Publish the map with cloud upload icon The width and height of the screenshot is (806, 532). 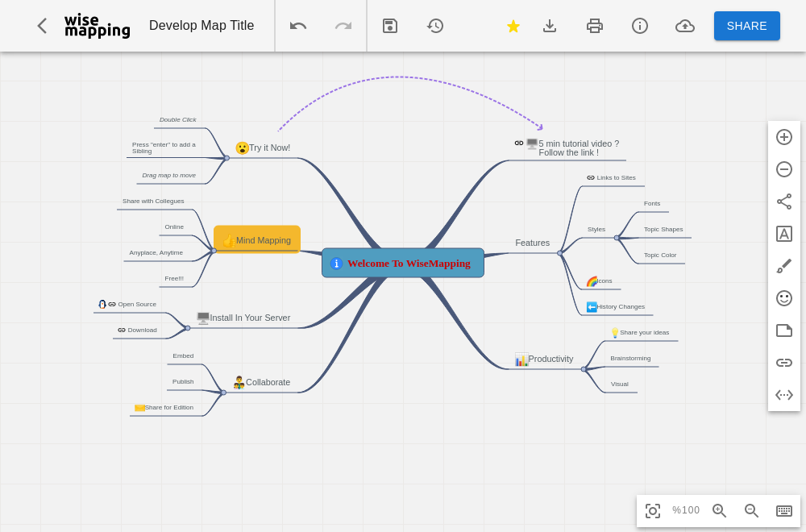(x=684, y=26)
